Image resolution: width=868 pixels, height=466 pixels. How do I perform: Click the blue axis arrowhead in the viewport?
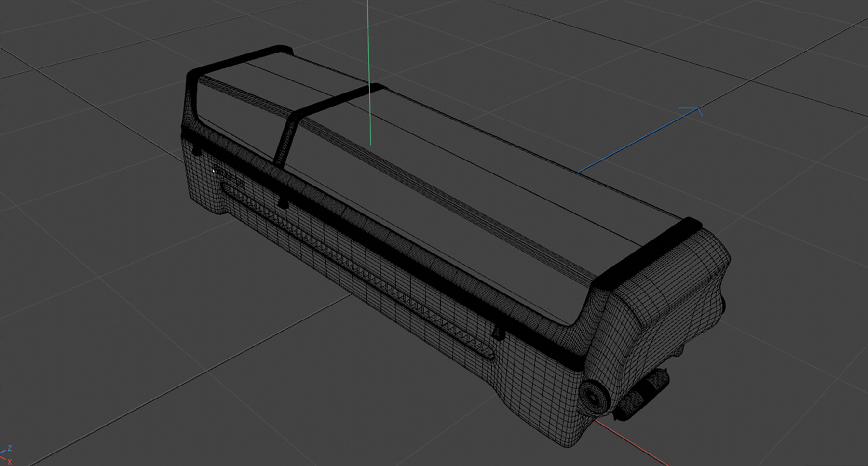click(x=692, y=111)
